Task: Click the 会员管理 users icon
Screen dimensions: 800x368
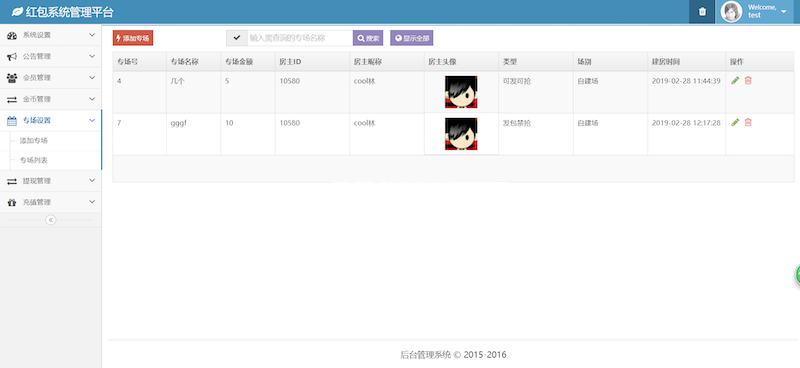Action: pos(12,78)
